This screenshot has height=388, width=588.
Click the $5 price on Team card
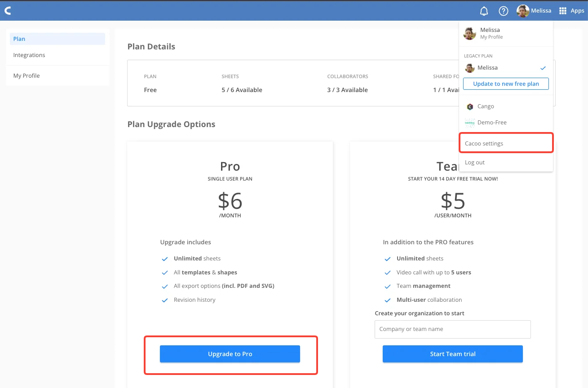(453, 201)
